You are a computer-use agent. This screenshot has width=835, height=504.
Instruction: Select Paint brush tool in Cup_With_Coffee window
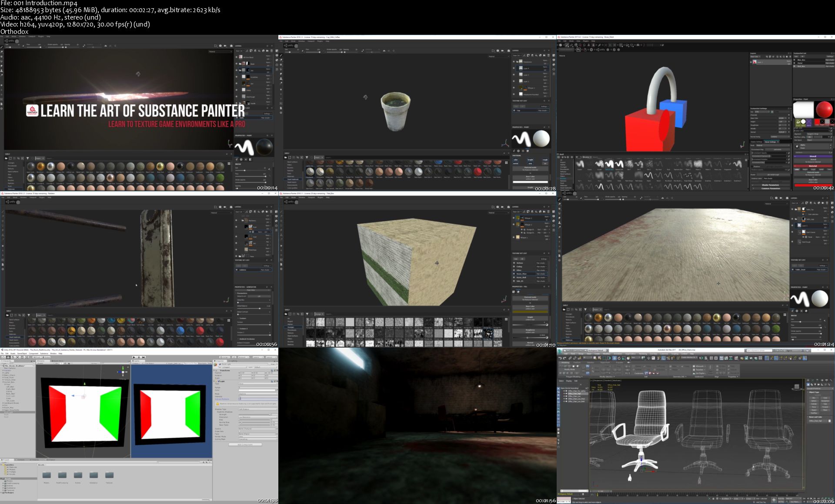(281, 55)
